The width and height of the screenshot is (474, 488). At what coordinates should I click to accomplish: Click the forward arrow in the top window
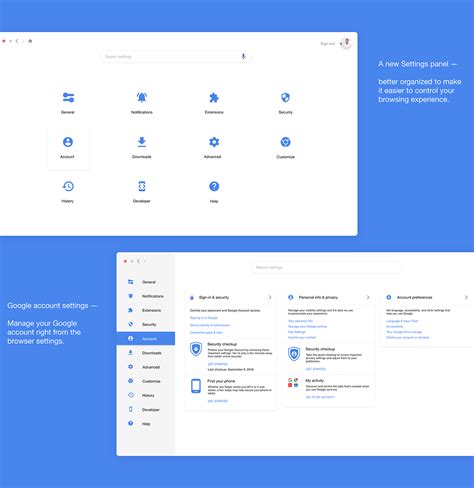[x=23, y=41]
